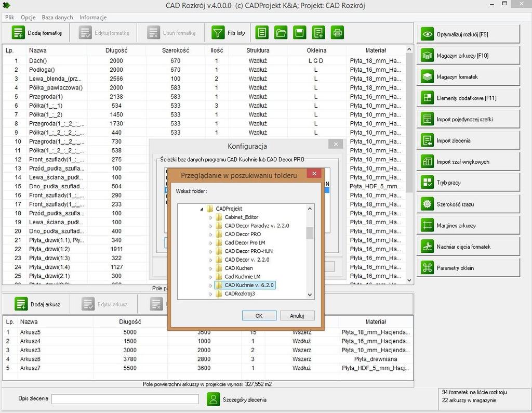The height and width of the screenshot is (413, 532).
Task: Click the Edytuj formatkę toolbar icon
Action: (85, 33)
